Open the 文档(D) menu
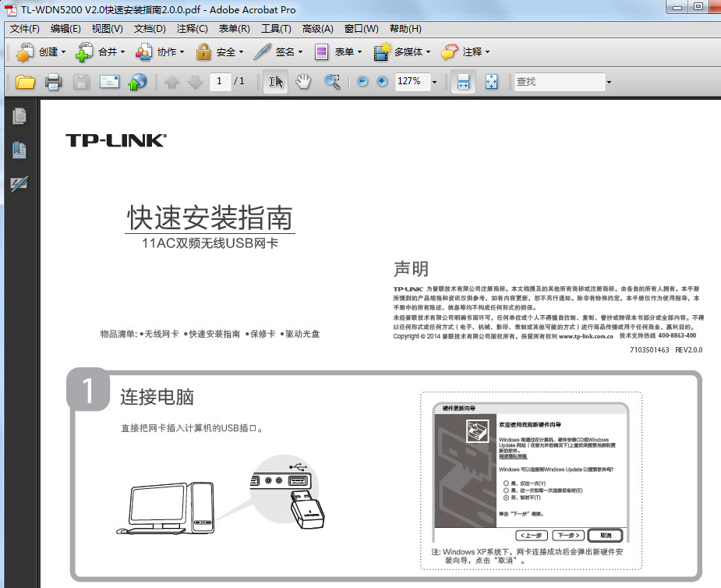721x588 pixels. coord(150,29)
